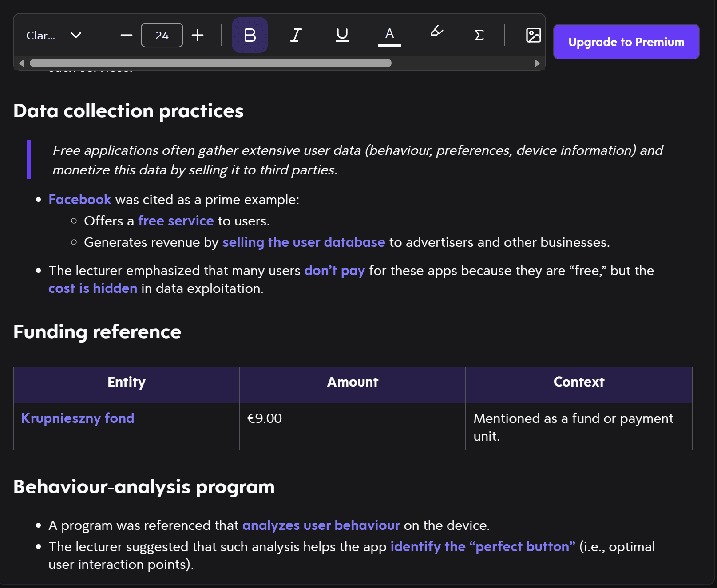Click the Data collection practices heading
Image resolution: width=717 pixels, height=588 pixels.
tap(128, 111)
